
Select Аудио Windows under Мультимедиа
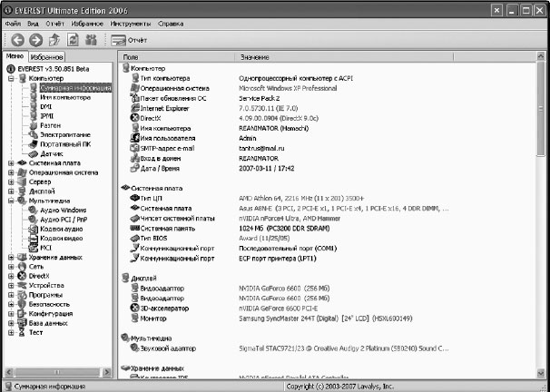coord(63,211)
